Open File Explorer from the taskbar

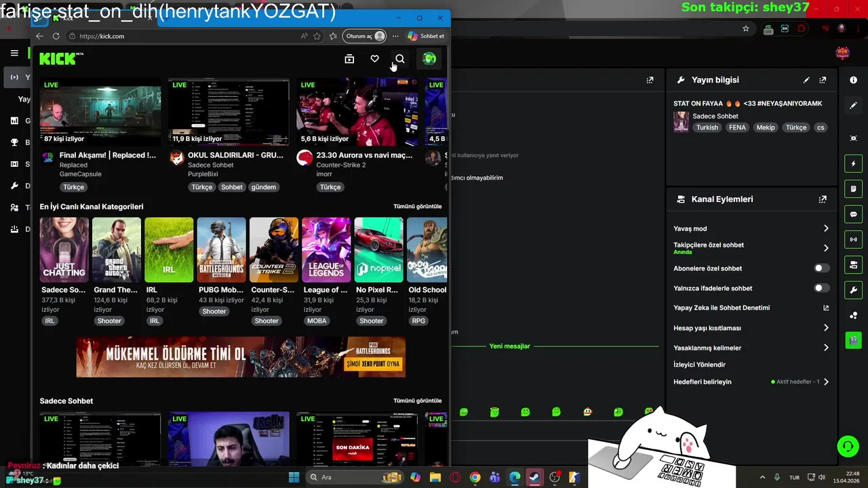pyautogui.click(x=435, y=477)
